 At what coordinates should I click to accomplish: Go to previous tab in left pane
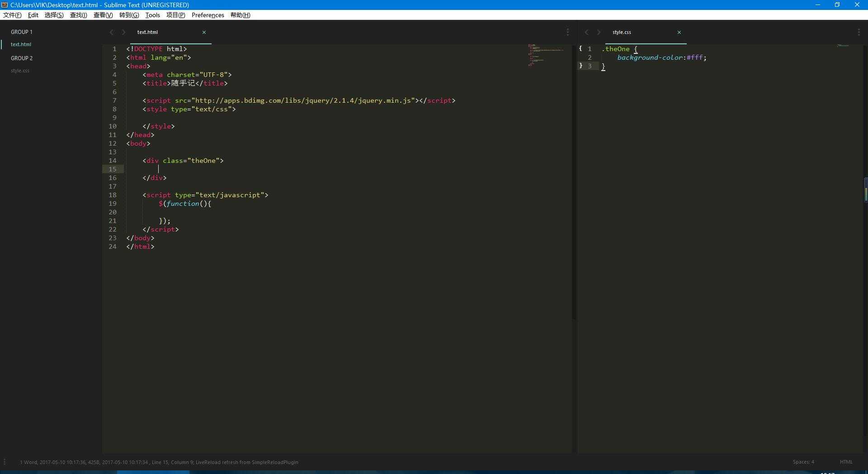(112, 32)
